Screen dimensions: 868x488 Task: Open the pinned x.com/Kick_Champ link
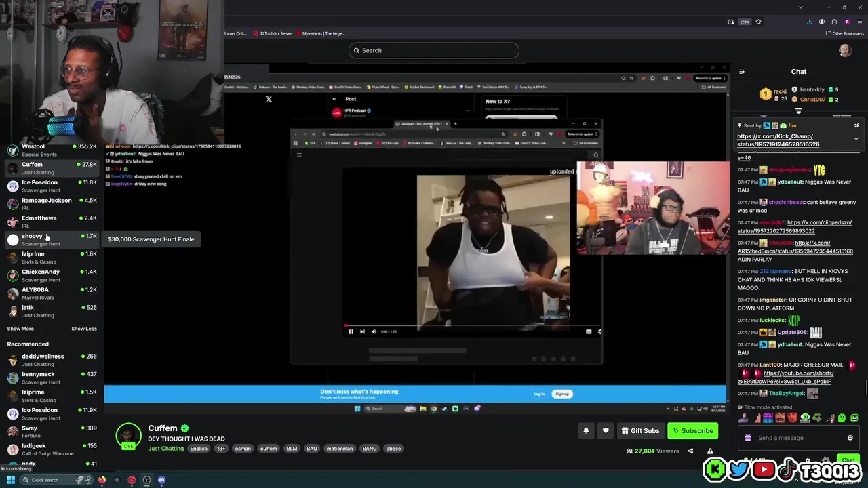[778, 140]
